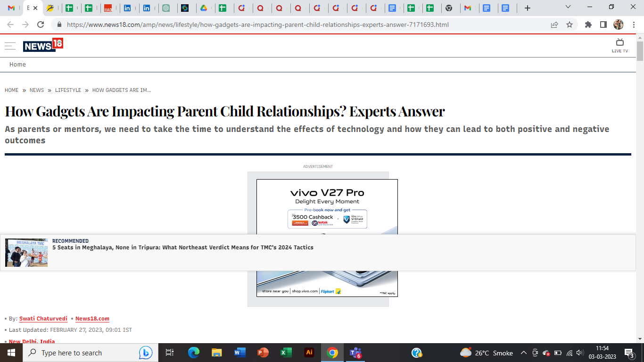Click the scrollbar up arrow
Viewport: 644px width, 362px height.
pos(640,37)
